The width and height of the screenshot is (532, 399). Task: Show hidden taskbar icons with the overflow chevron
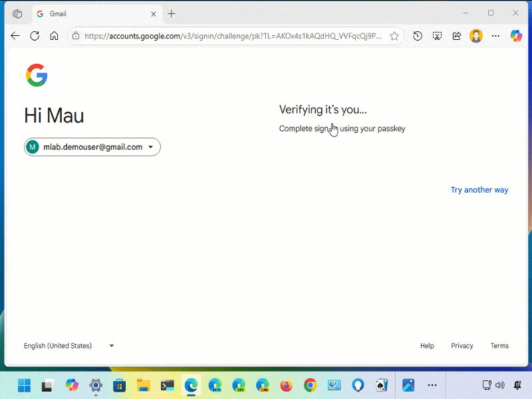(x=432, y=385)
